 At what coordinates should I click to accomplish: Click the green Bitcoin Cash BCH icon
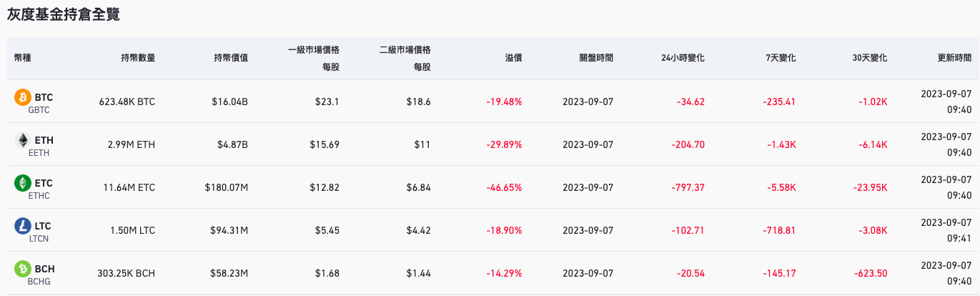coord(23,270)
